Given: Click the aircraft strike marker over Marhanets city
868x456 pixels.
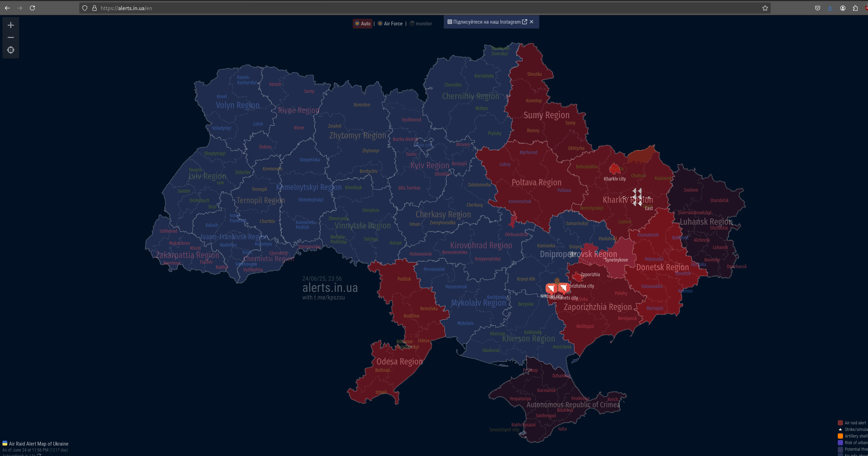Looking at the screenshot, I should pyautogui.click(x=564, y=288).
